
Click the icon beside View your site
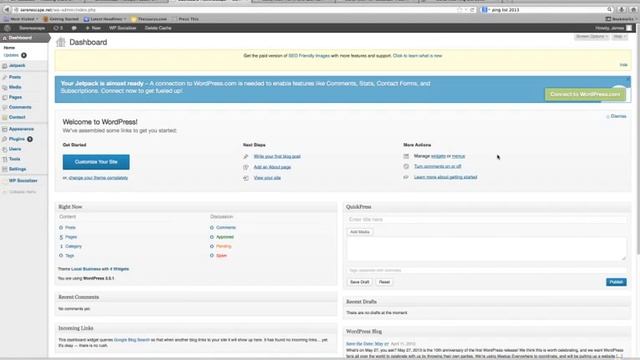(246, 178)
